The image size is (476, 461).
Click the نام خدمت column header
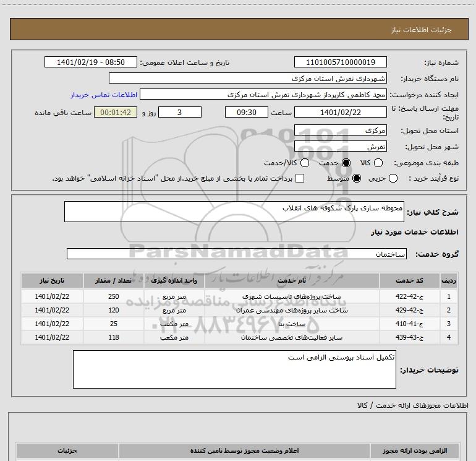[x=292, y=280]
